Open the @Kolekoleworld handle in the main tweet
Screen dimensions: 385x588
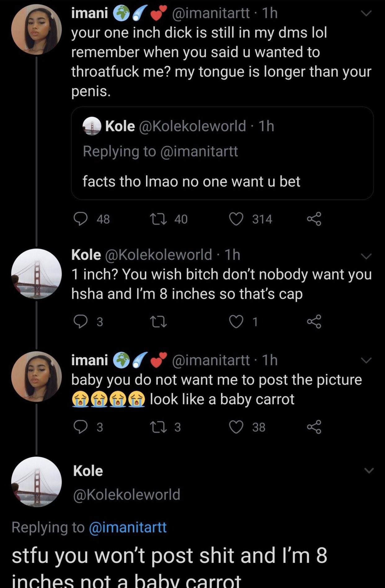126,494
